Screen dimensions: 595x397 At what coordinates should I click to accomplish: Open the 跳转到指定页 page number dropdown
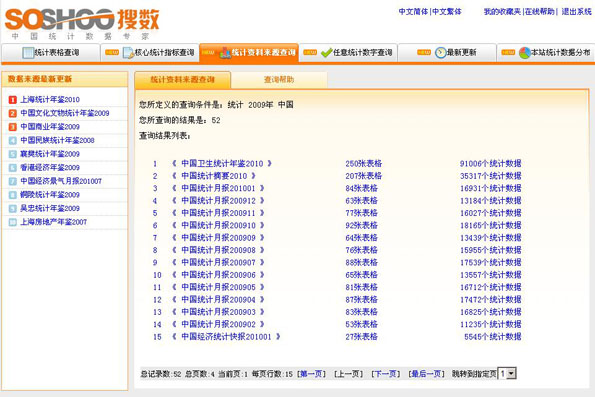[x=507, y=374]
